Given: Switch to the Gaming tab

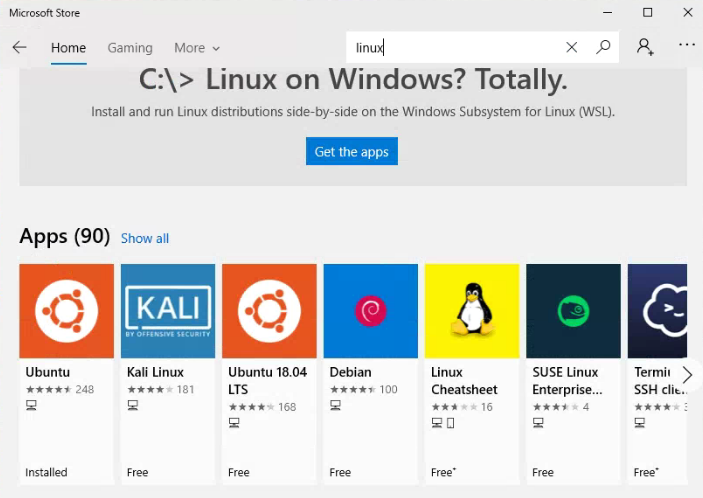Looking at the screenshot, I should [130, 48].
